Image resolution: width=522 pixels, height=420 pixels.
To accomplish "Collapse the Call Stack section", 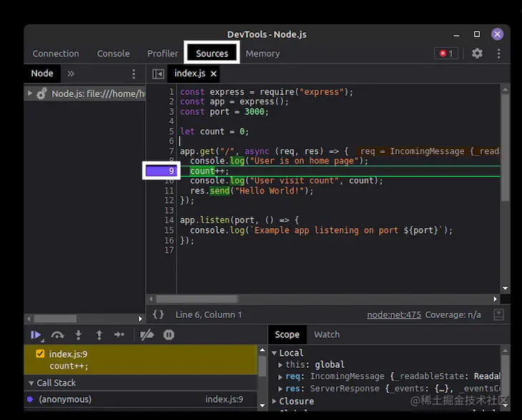I will 31,383.
